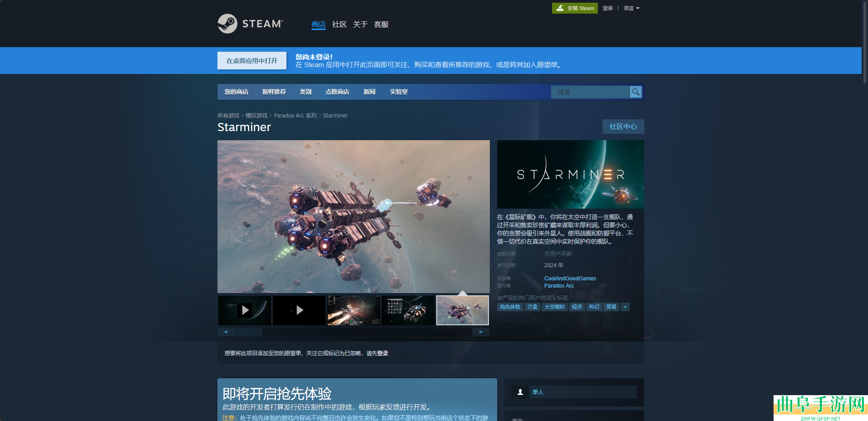Viewport: 868px width, 421px height.
Task: Click the 所有游戏 breadcrumb
Action: 228,116
